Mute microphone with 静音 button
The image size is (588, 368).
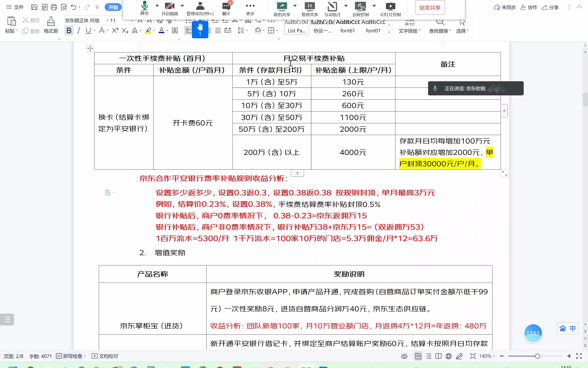pyautogui.click(x=145, y=8)
